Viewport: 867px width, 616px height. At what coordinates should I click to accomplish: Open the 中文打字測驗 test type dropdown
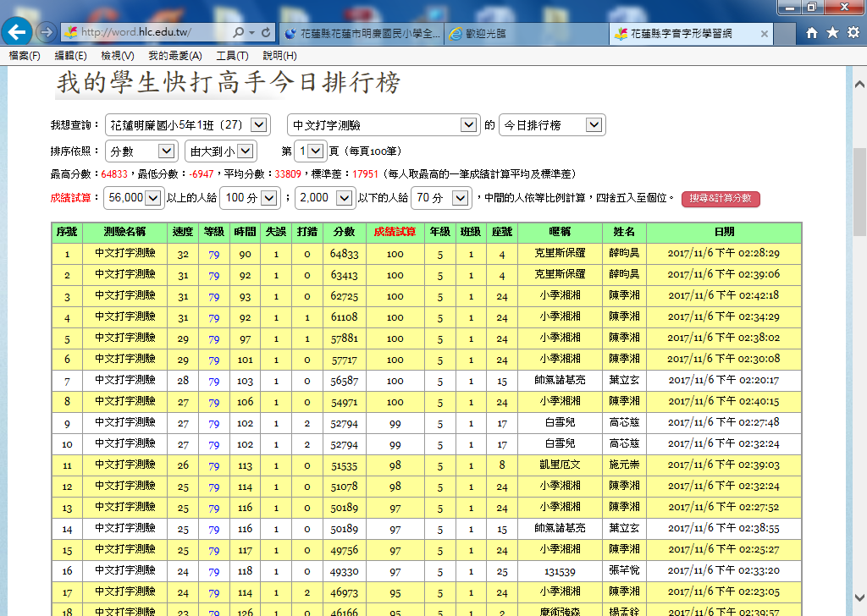(x=469, y=125)
